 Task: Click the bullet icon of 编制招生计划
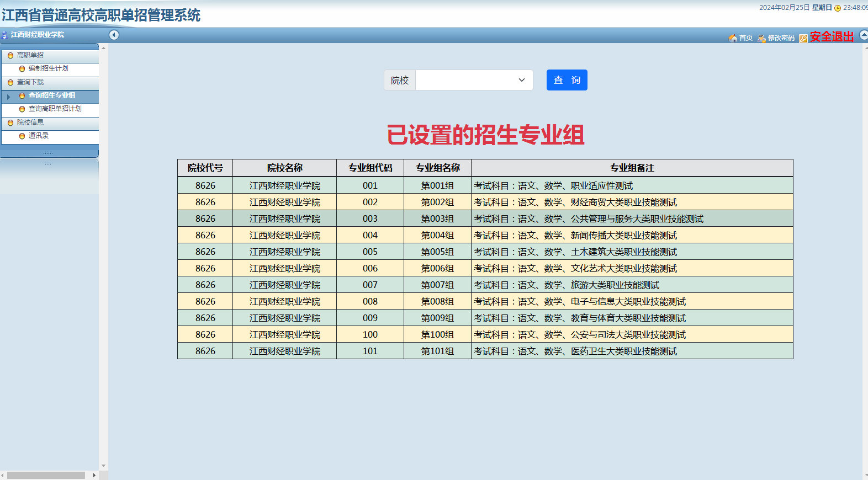(22, 69)
